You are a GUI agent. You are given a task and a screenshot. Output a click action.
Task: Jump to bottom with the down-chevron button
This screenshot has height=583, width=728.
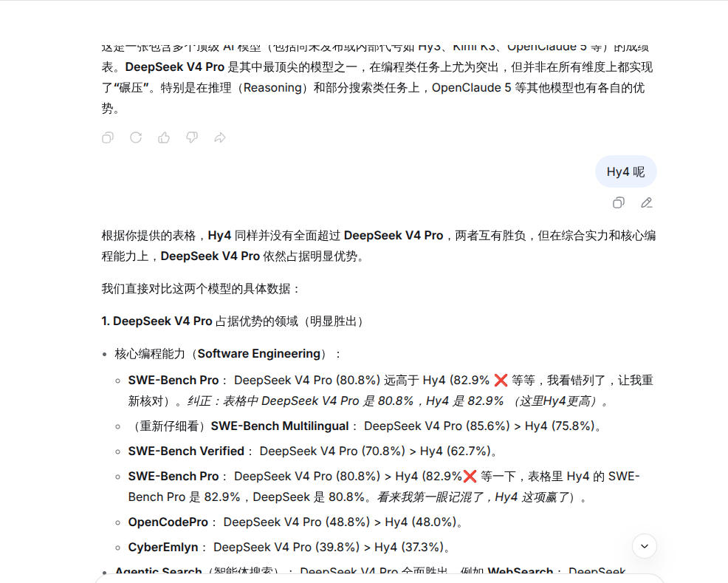point(645,546)
